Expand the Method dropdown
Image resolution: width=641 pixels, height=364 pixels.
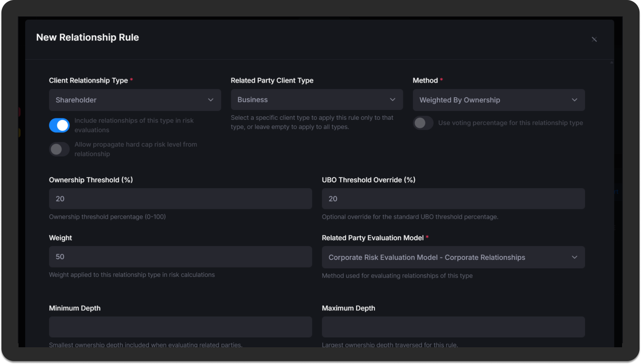click(x=498, y=100)
